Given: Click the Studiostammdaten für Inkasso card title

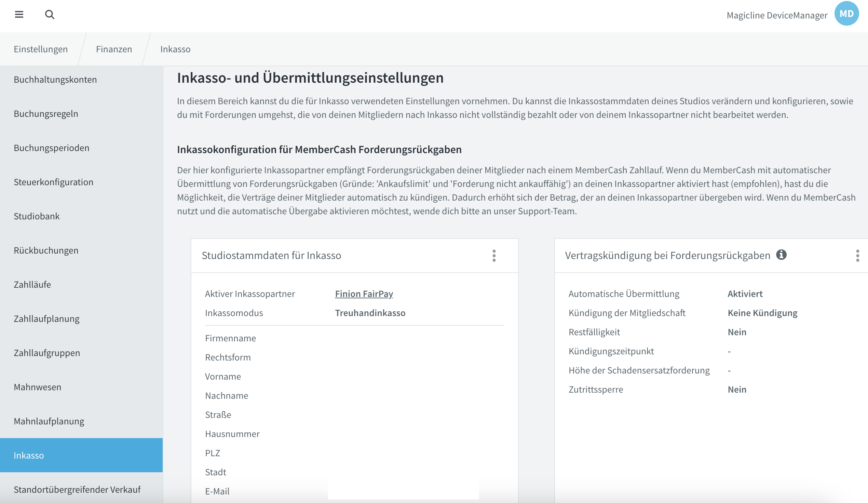Looking at the screenshot, I should pos(271,255).
